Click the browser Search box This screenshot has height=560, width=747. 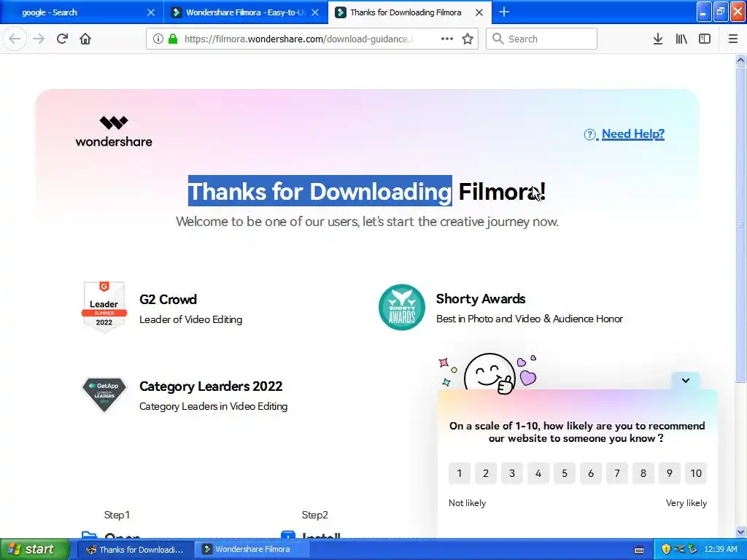[x=542, y=39]
